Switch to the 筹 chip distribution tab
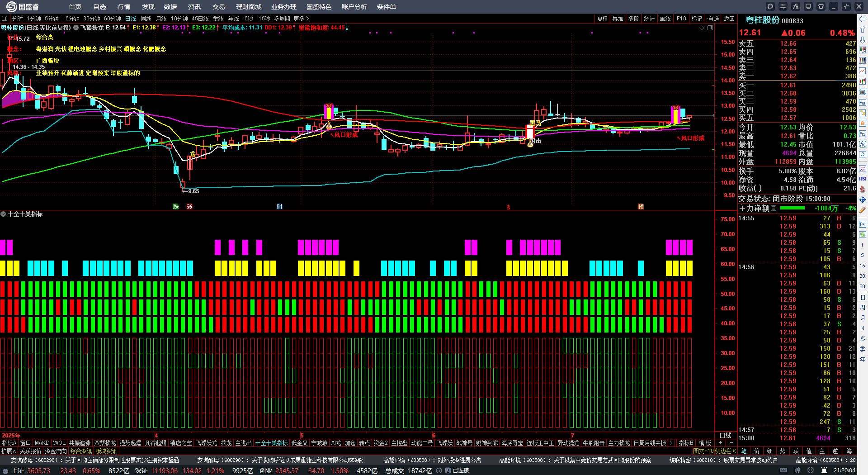 [849, 451]
